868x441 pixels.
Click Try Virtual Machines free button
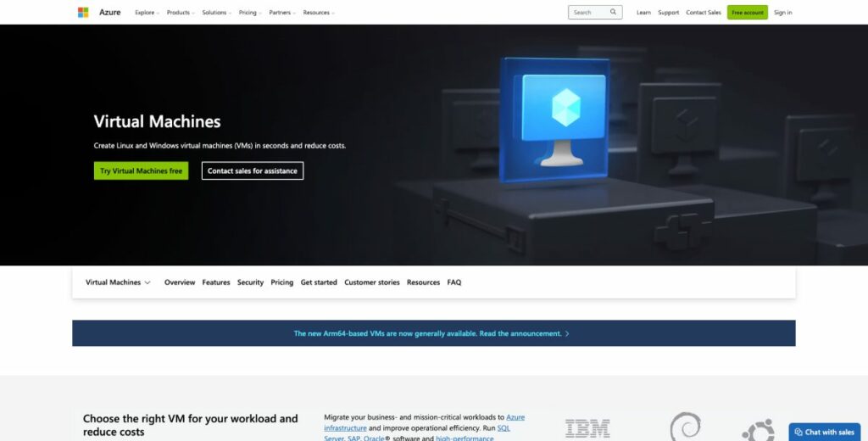[x=142, y=170]
